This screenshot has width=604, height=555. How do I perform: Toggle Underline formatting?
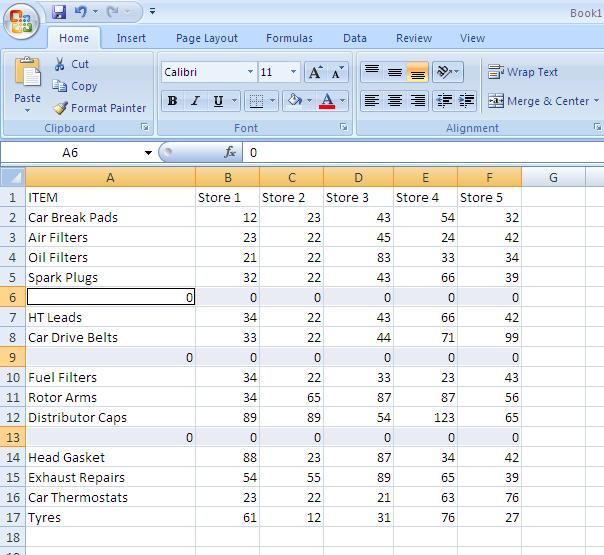coord(218,101)
